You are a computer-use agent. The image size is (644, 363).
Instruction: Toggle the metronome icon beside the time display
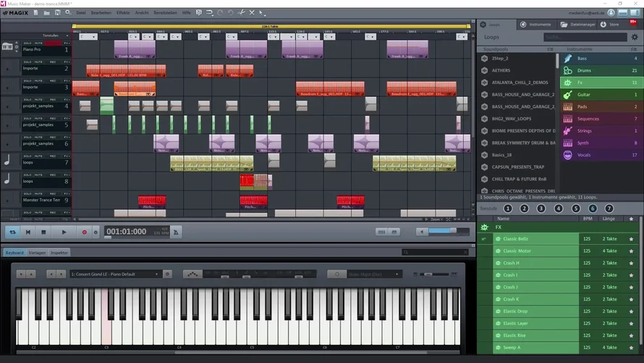[x=177, y=232]
